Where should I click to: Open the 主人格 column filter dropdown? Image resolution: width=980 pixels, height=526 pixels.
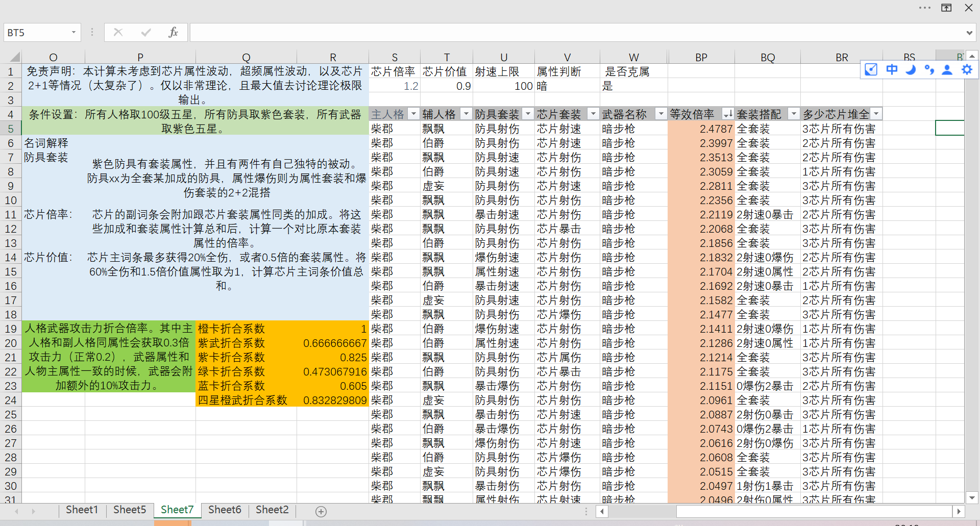[x=413, y=114]
